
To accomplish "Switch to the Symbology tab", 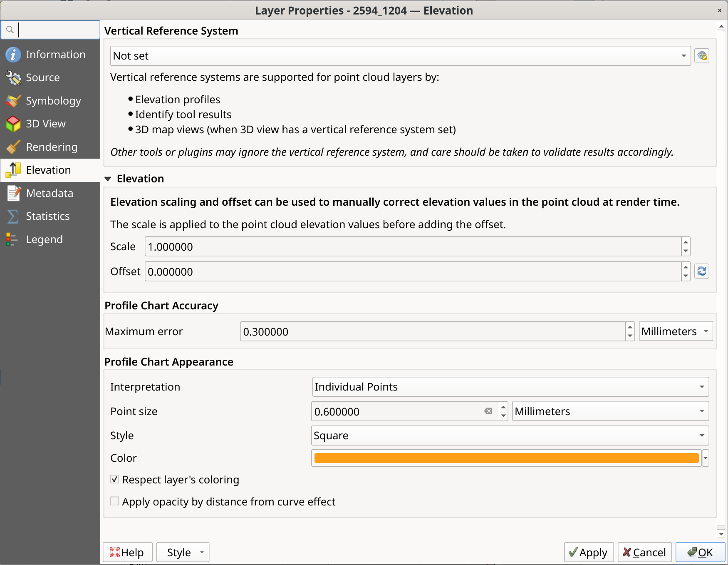I will 50,101.
